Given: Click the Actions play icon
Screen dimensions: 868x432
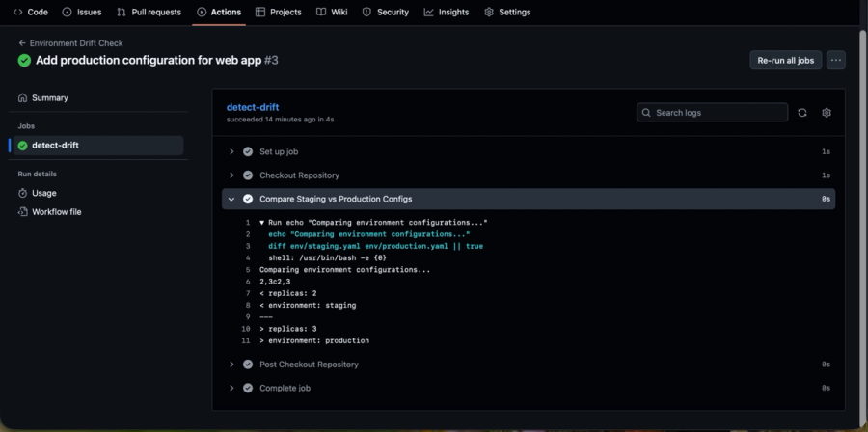Looking at the screenshot, I should click(202, 12).
